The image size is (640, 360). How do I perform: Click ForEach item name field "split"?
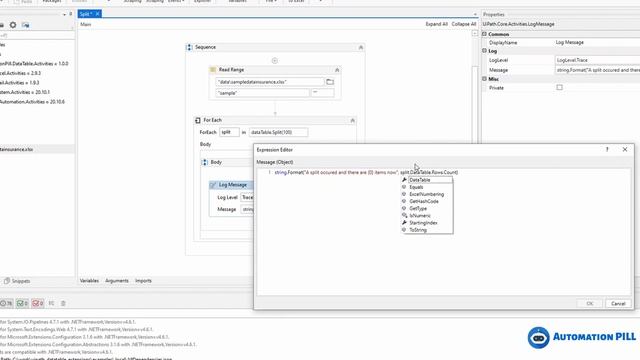tap(229, 132)
